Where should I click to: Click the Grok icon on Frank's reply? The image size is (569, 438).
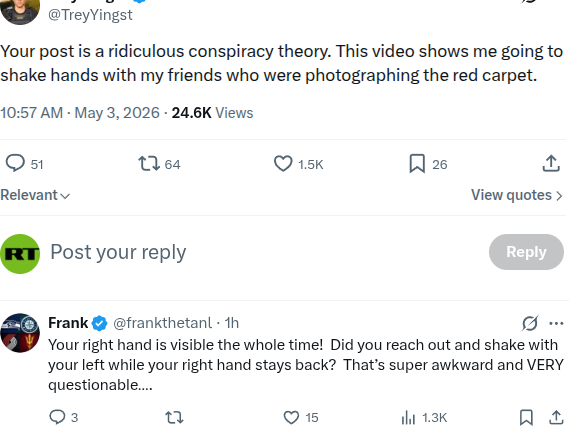click(530, 323)
